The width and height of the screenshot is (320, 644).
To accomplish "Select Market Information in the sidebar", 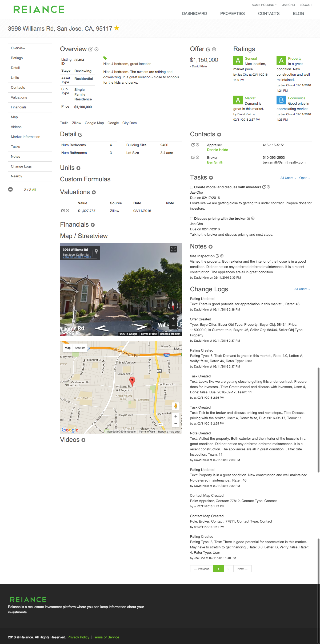I will pyautogui.click(x=30, y=137).
